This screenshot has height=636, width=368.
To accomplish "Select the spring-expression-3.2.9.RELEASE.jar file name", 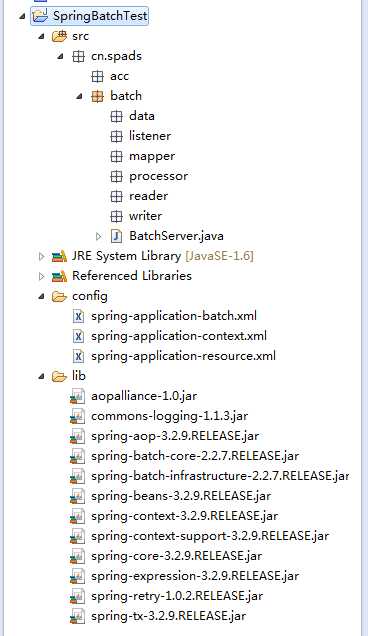I will 195,576.
